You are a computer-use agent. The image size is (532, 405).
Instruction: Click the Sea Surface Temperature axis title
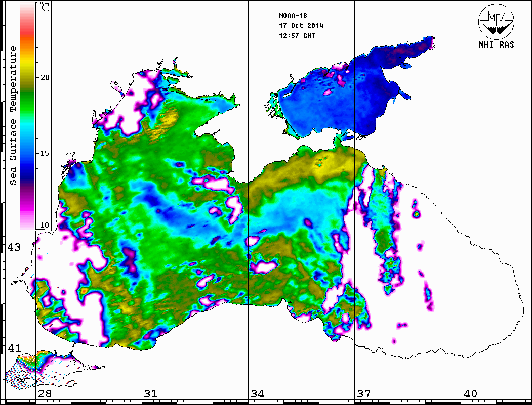pos(13,115)
